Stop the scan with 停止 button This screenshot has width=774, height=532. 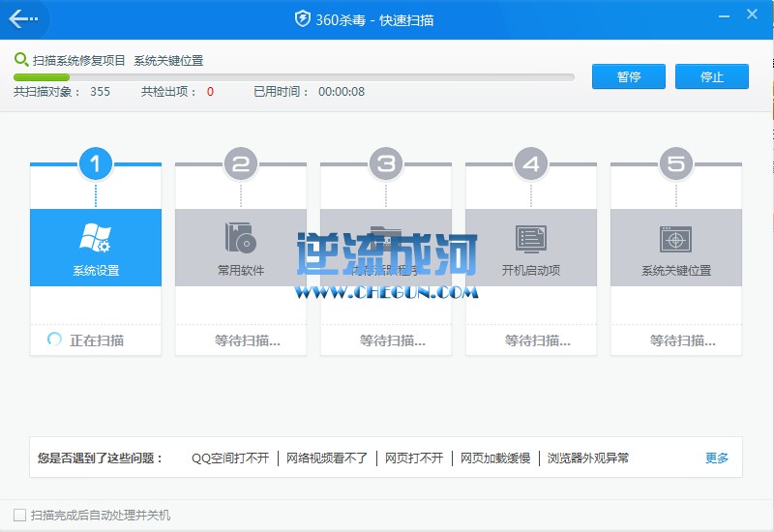coord(711,76)
